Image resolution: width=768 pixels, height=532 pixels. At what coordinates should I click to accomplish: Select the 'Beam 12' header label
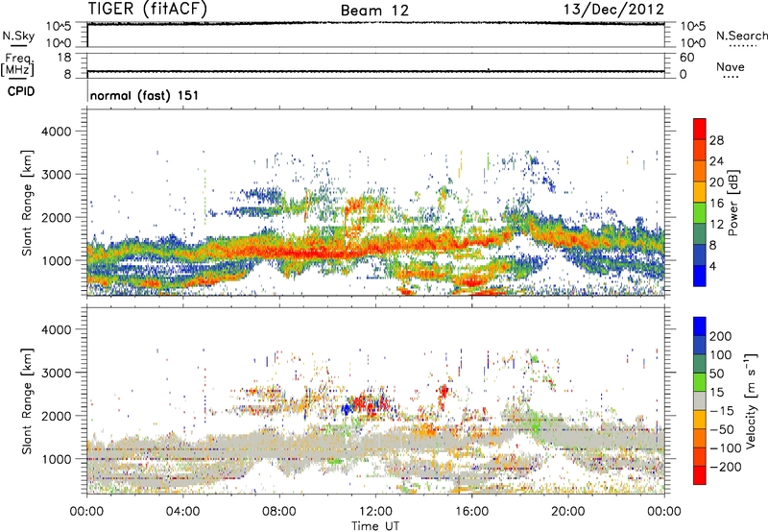point(374,11)
